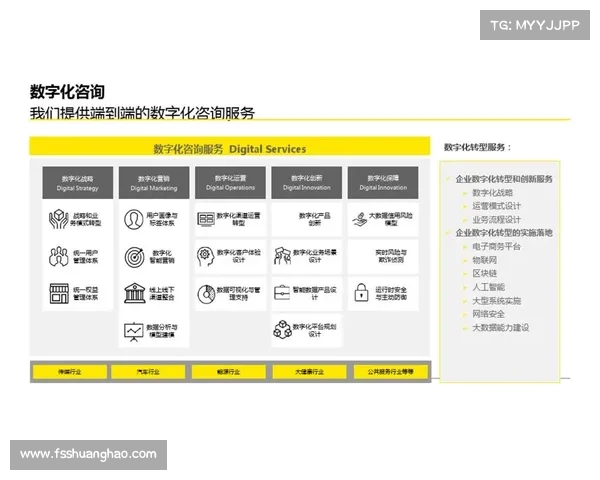Click the 汽车行业 yellow industry box

point(148,372)
